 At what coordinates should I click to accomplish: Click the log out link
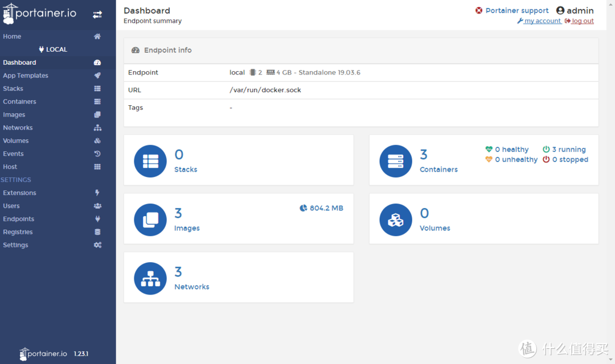click(582, 21)
